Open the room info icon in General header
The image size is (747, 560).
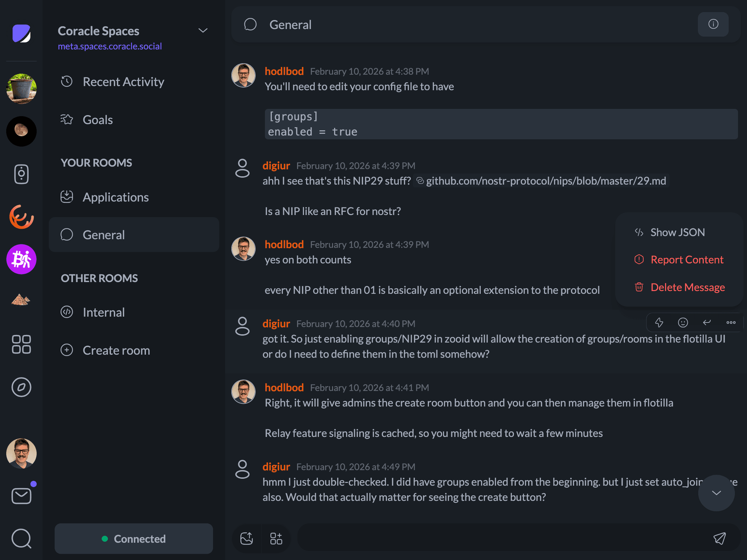[x=713, y=24]
